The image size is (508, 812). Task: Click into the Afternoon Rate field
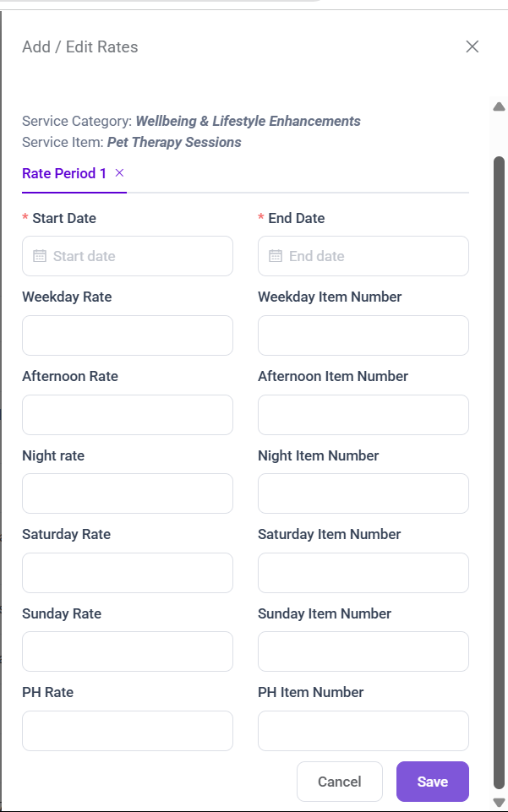point(128,415)
